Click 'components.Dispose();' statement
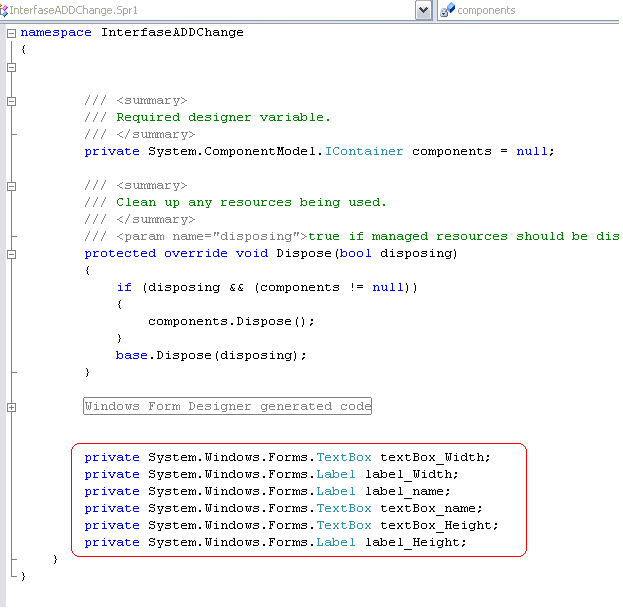 click(x=231, y=321)
